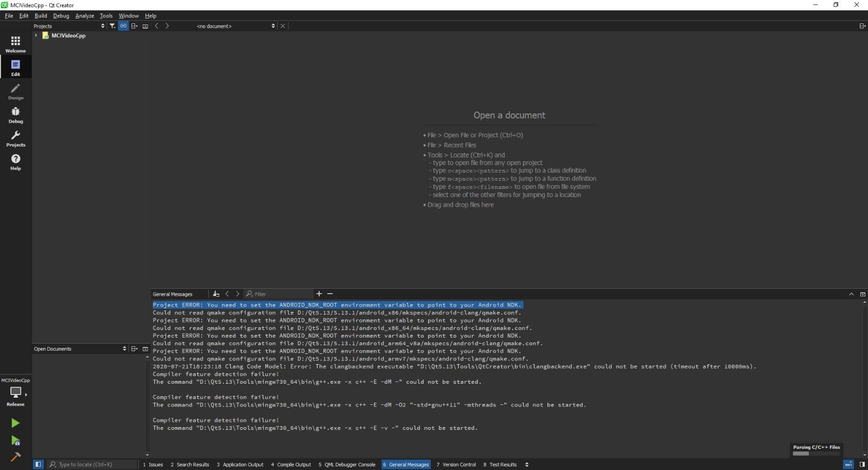Toggle synchronize with editor link icon
This screenshot has width=868, height=470.
click(123, 26)
